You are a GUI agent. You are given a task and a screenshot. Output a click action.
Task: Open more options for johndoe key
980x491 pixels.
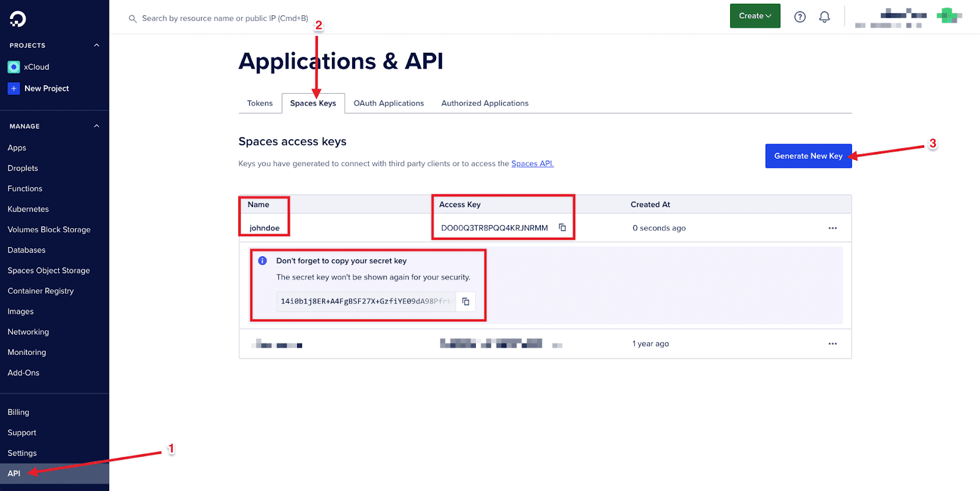pos(832,228)
